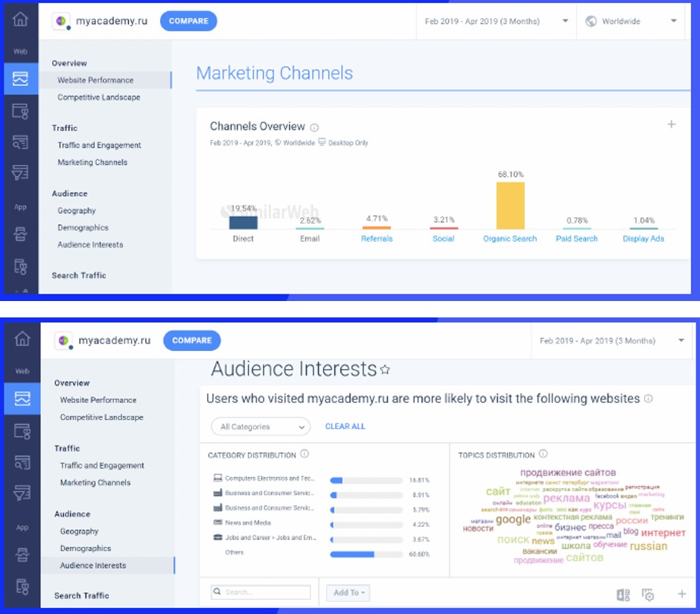Click the COMPARE button in the top header

point(188,21)
